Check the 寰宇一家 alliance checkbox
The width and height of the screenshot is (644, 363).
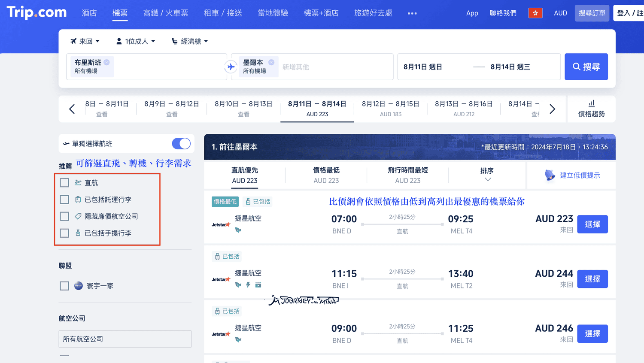coord(64,286)
